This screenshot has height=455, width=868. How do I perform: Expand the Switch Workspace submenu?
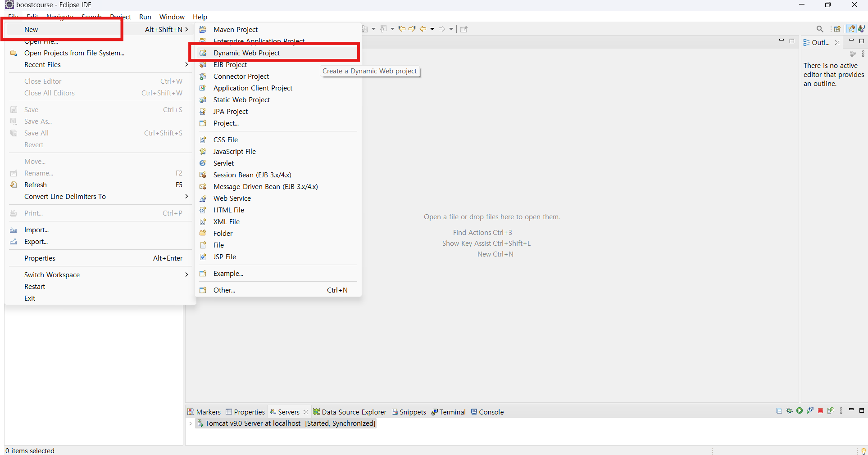coord(186,275)
